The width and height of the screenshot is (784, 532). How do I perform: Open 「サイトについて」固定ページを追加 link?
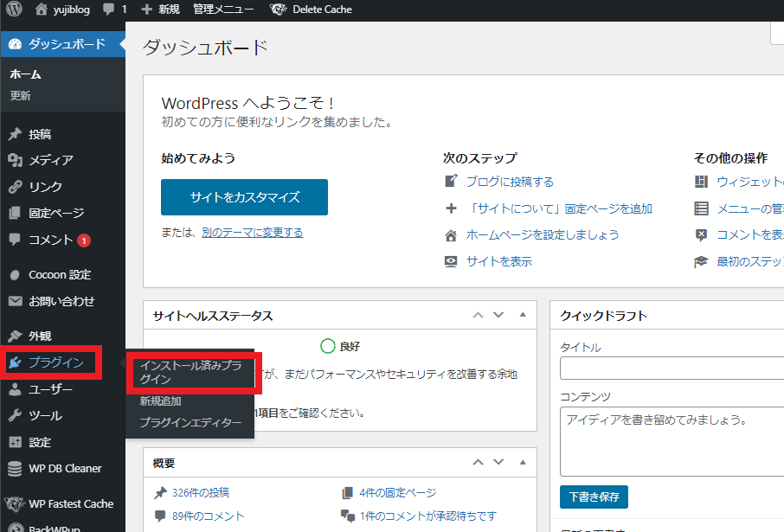[560, 208]
